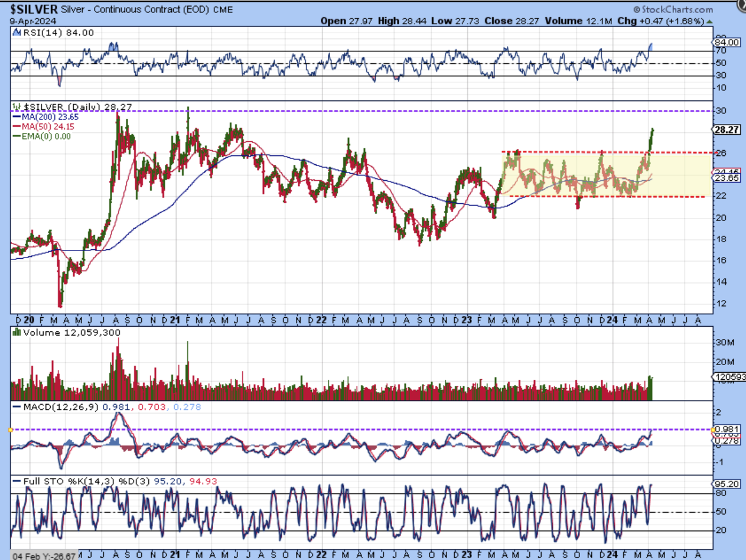Click the 9-Apr-2024 chart date label
This screenshot has height=560, width=746.
coord(28,21)
